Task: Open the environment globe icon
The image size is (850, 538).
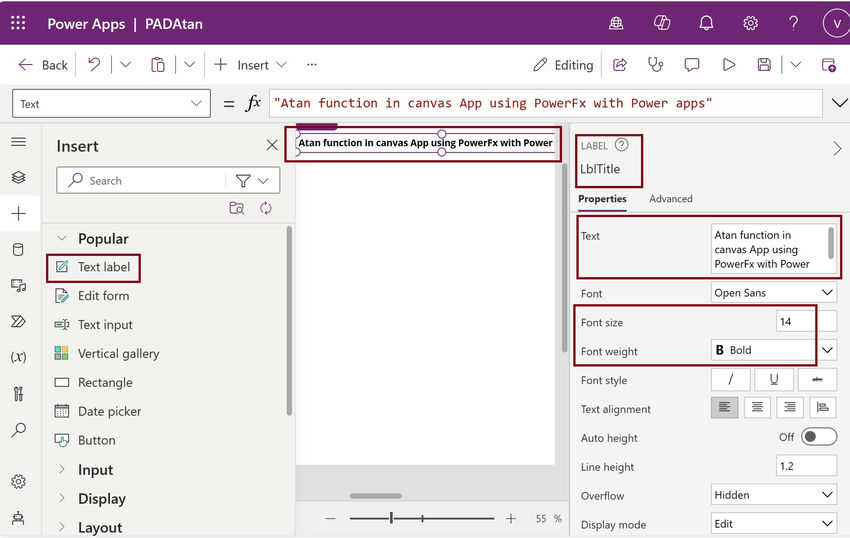Action: tap(616, 23)
